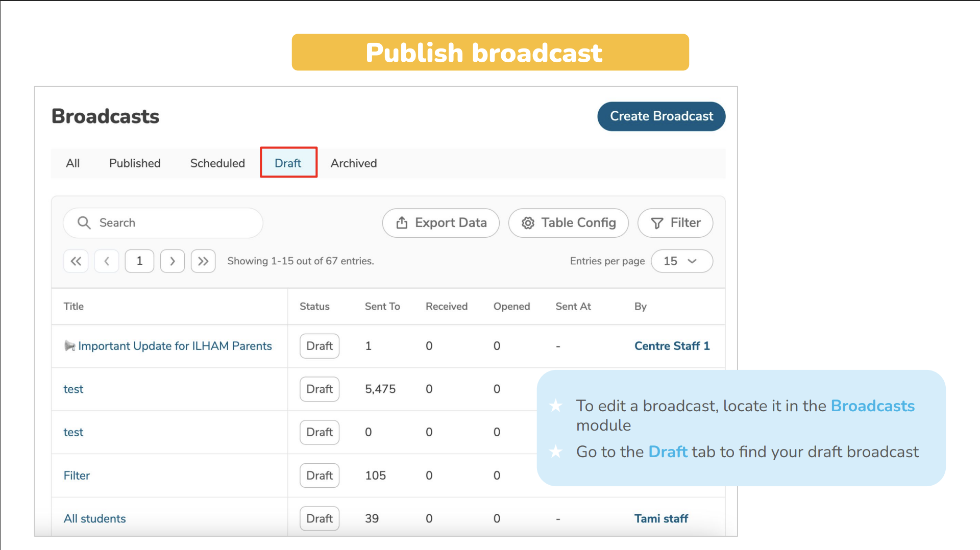Click the Create Broadcast button
Screen dimensions: 980x550
[x=661, y=116]
